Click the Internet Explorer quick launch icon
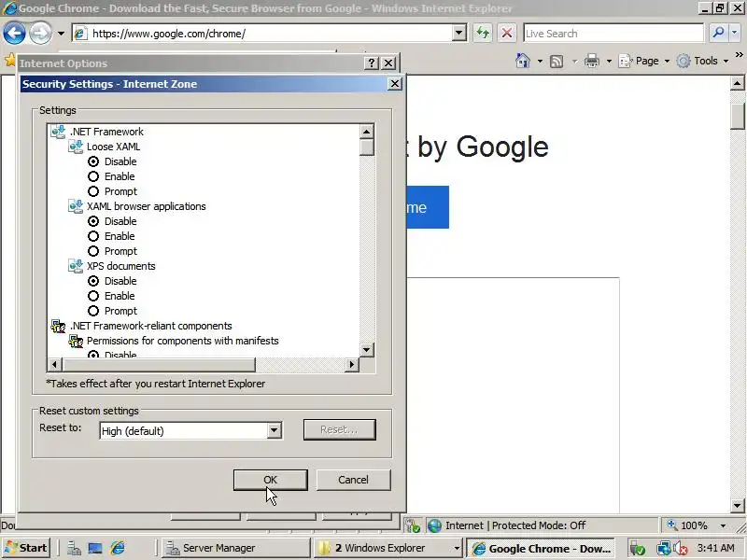Viewport: 747px width, 560px height. coord(118,548)
